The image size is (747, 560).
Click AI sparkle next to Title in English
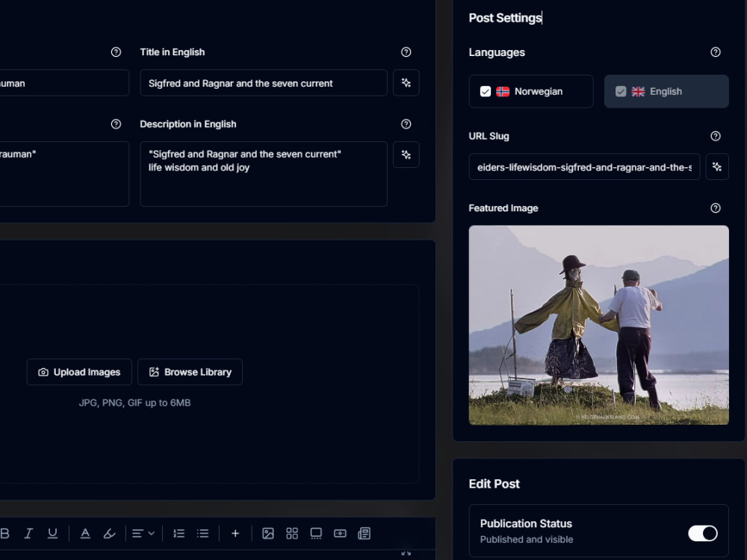coord(406,83)
